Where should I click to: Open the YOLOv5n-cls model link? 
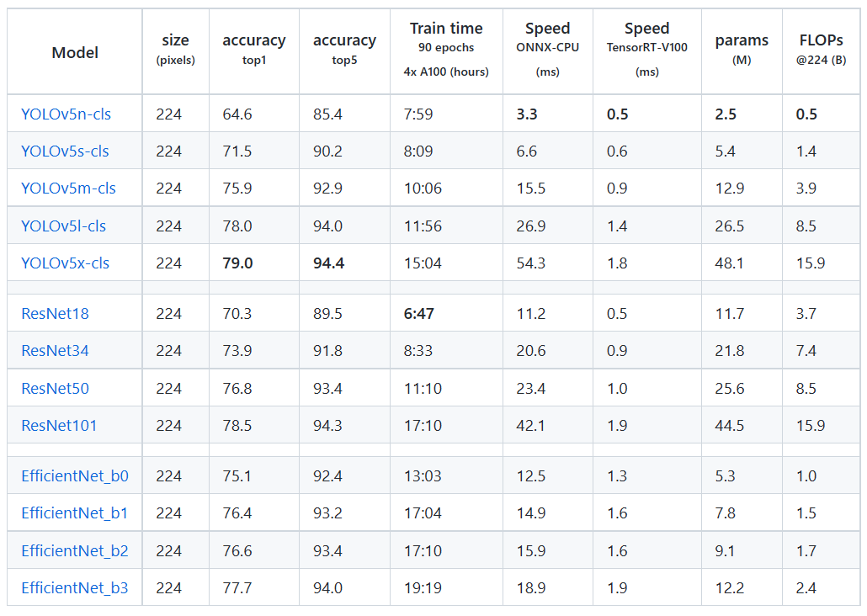pos(66,114)
